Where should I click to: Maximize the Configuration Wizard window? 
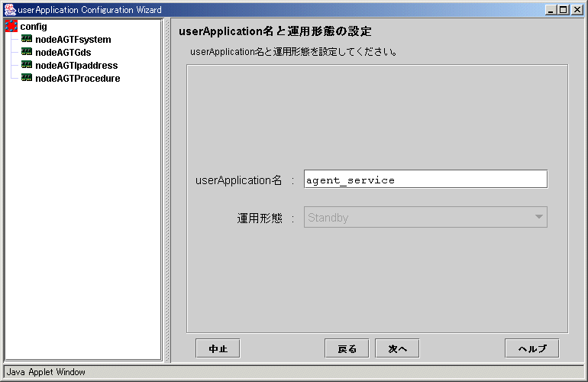point(564,10)
